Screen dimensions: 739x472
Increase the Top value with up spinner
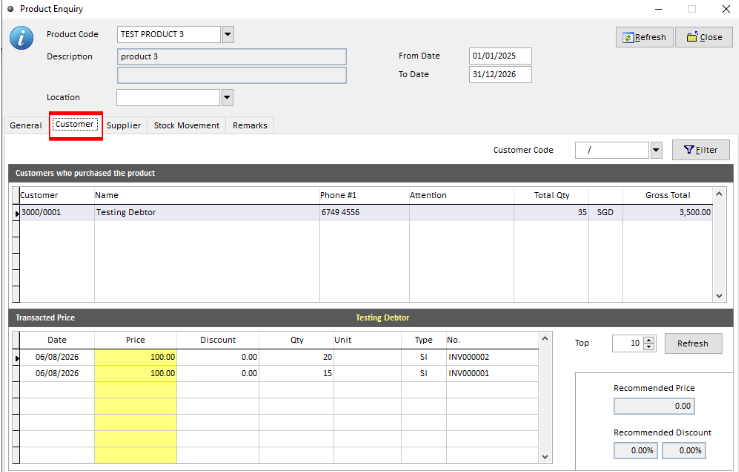point(649,340)
